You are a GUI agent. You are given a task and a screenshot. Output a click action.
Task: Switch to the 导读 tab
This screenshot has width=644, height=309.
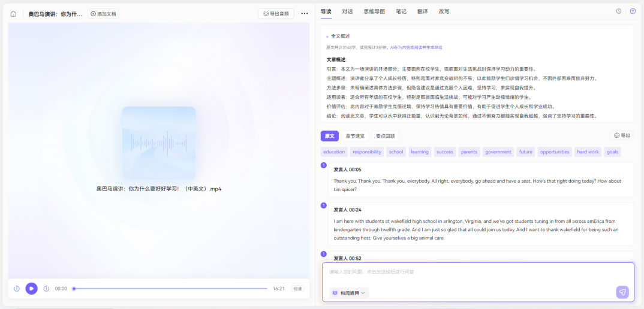(326, 11)
